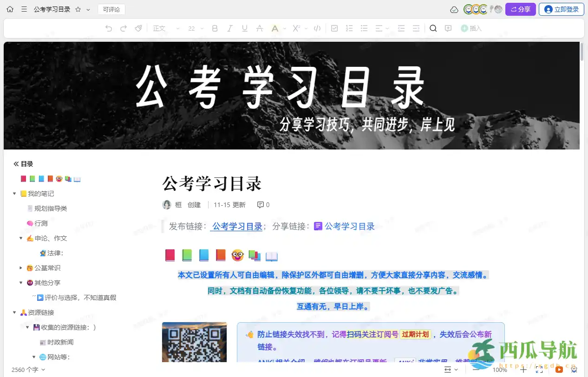Insert a bulleted list
Image resolution: width=588 pixels, height=377 pixels.
[364, 28]
